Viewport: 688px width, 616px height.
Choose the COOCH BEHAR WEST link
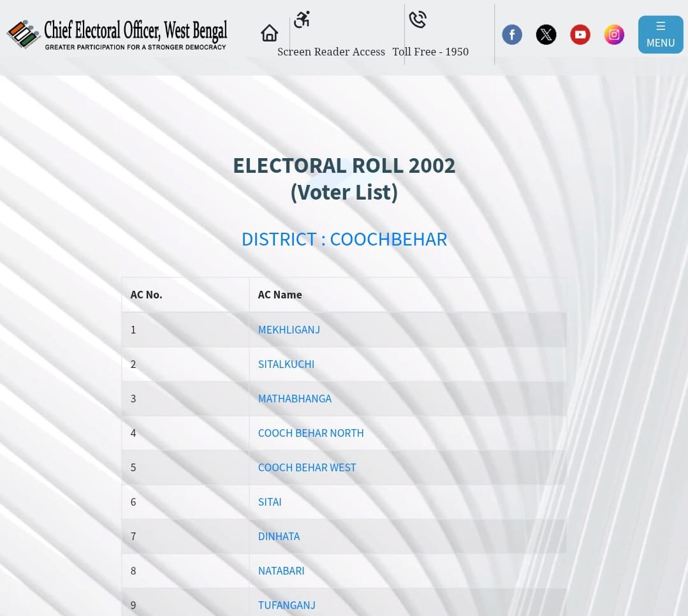(x=307, y=467)
